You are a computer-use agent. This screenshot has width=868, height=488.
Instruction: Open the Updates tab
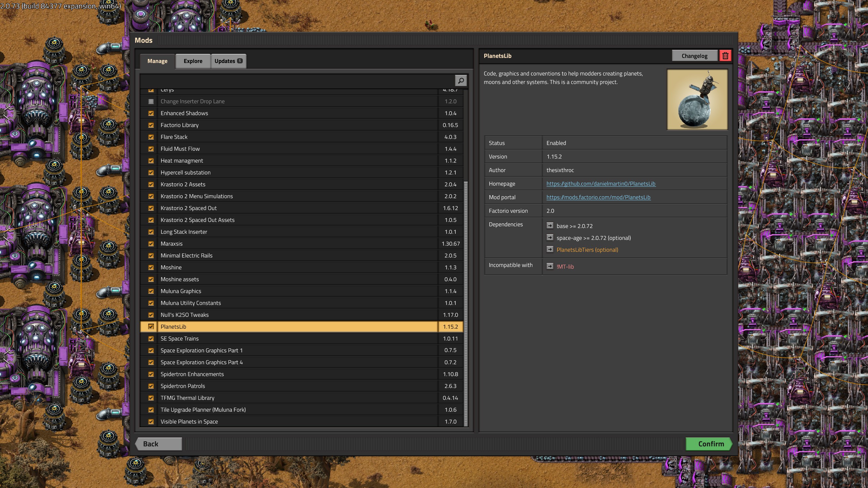point(224,61)
